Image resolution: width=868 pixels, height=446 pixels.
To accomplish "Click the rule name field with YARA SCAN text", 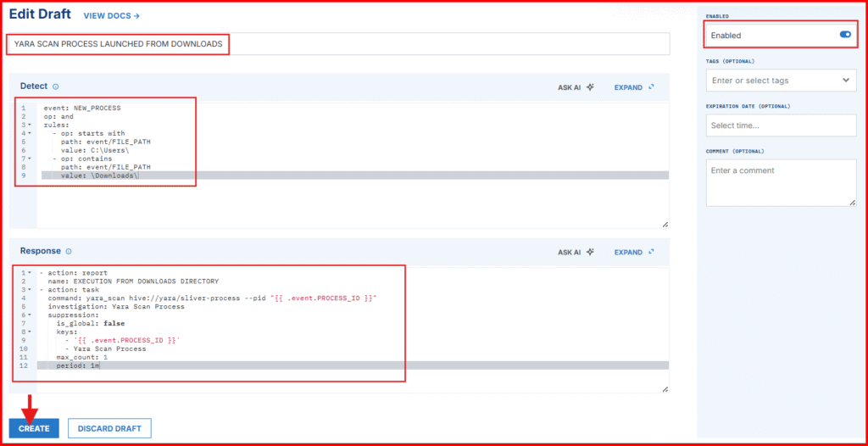I will tap(337, 43).
